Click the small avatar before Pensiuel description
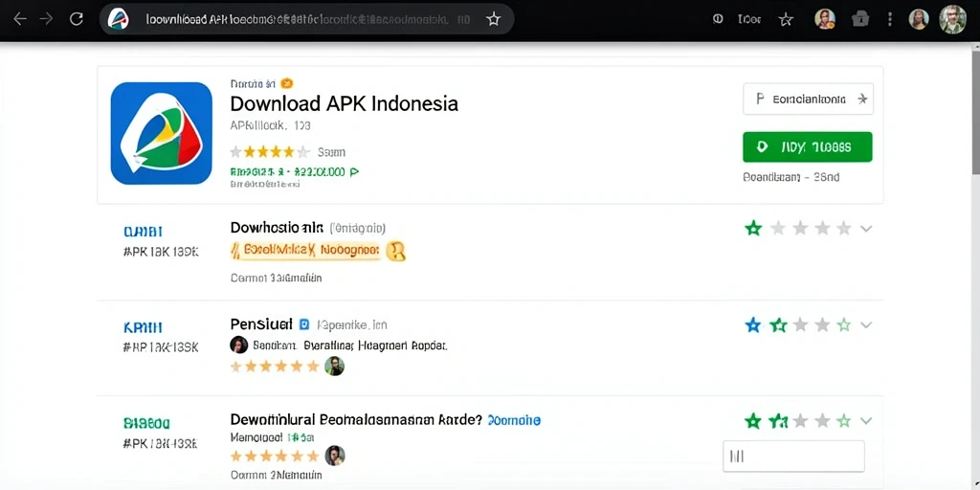The image size is (980, 490). [x=238, y=345]
